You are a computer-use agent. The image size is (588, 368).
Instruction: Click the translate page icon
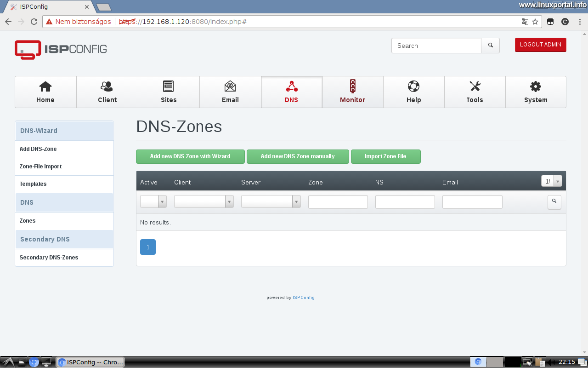point(525,22)
